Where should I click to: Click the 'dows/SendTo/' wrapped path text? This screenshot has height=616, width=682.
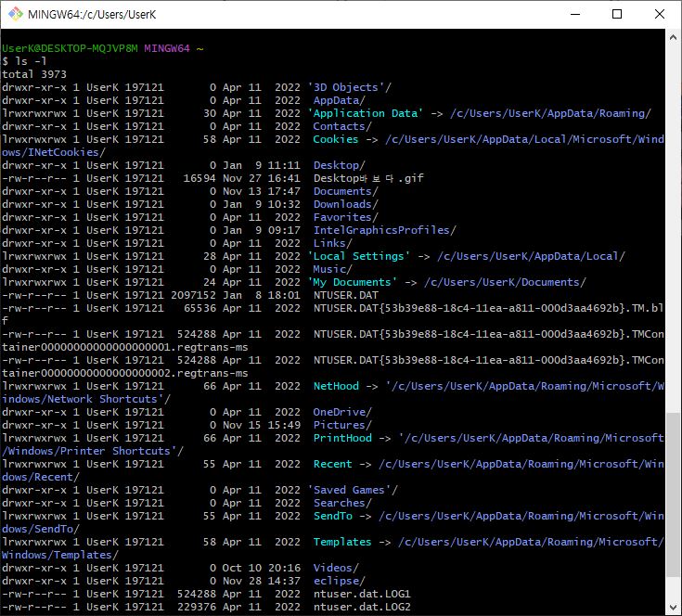tap(41, 529)
